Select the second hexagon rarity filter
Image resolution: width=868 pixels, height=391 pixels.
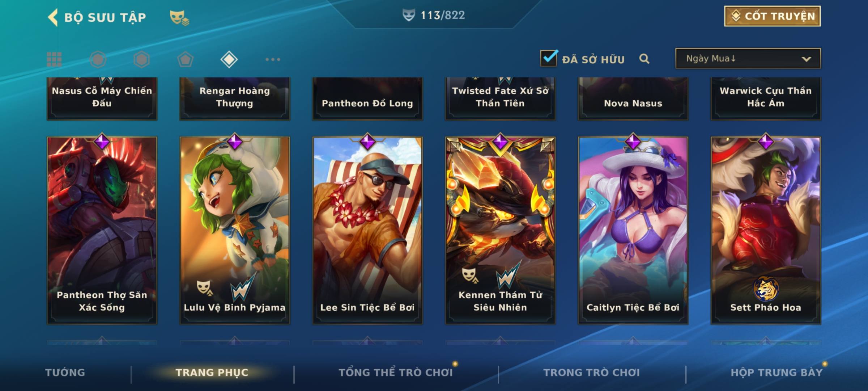(141, 59)
